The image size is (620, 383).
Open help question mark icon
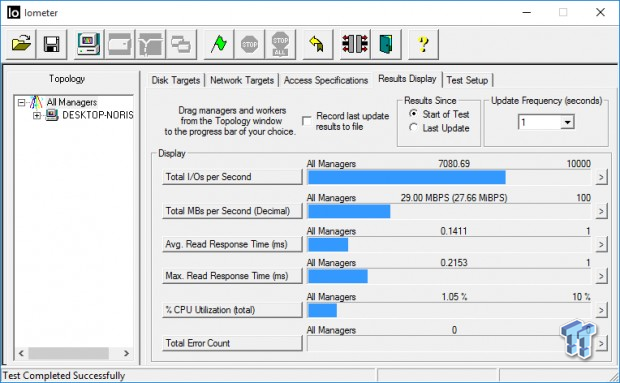(423, 44)
